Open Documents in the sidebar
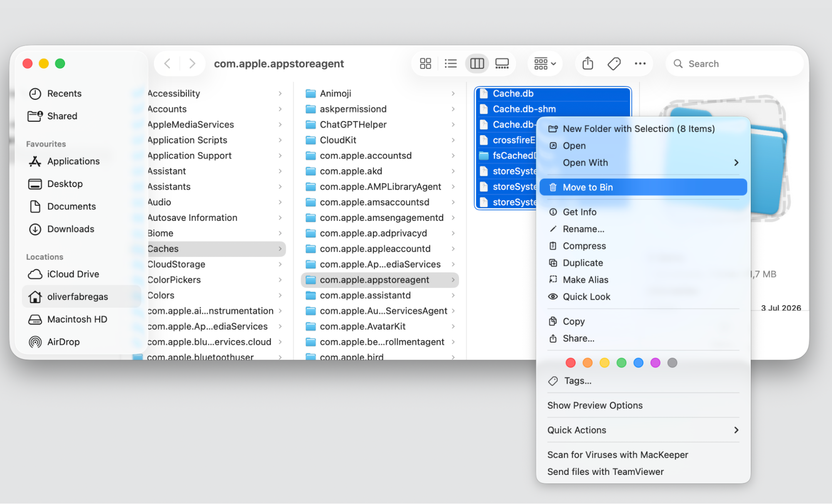This screenshot has width=832, height=504. tap(82, 206)
